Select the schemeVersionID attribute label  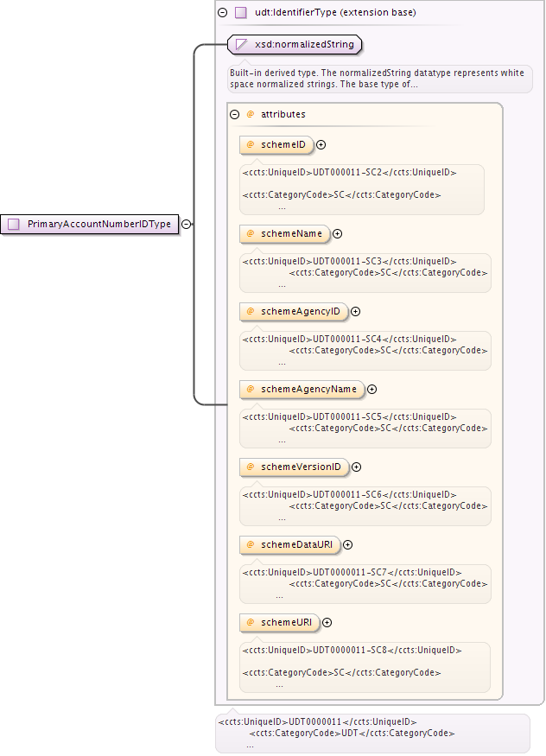coord(302,467)
